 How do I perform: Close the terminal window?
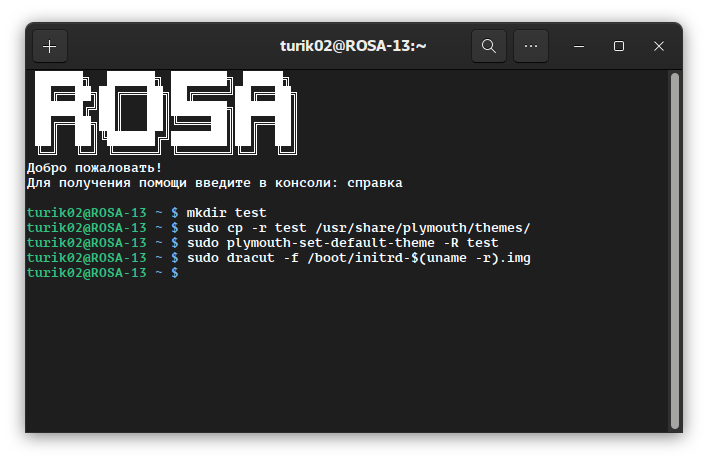click(658, 46)
